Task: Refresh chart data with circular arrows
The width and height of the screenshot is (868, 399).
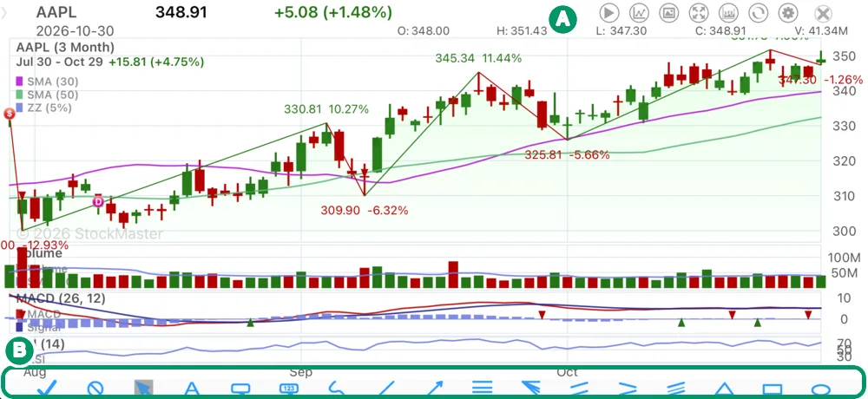Action: tap(758, 12)
